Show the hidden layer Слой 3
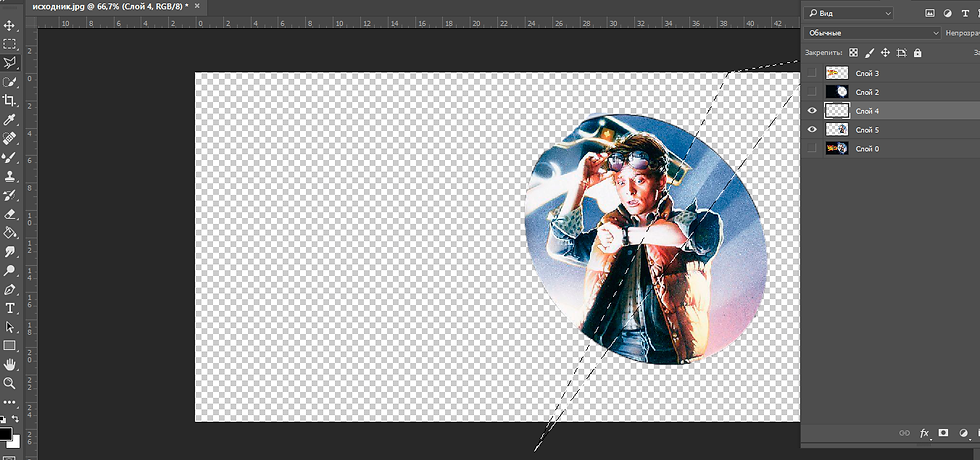Image resolution: width=980 pixels, height=460 pixels. pos(812,73)
